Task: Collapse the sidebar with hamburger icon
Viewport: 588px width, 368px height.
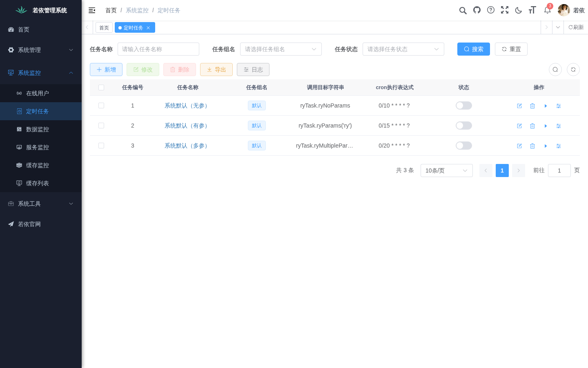Action: (92, 10)
